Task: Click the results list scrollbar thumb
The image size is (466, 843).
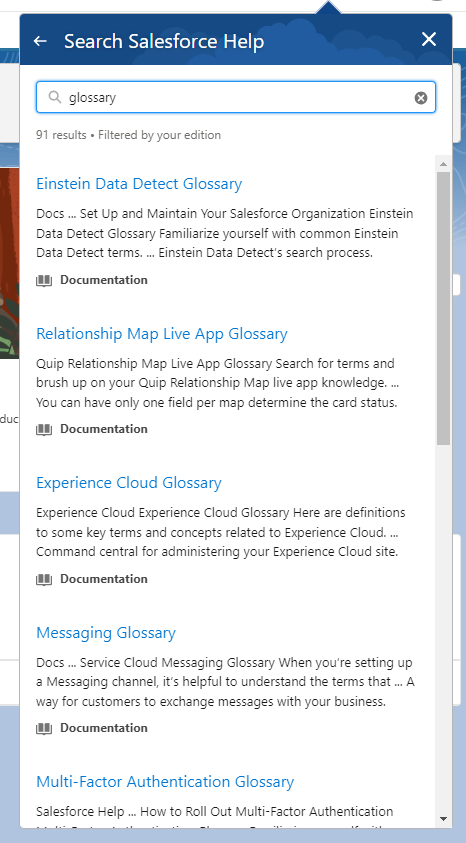Action: [443, 309]
